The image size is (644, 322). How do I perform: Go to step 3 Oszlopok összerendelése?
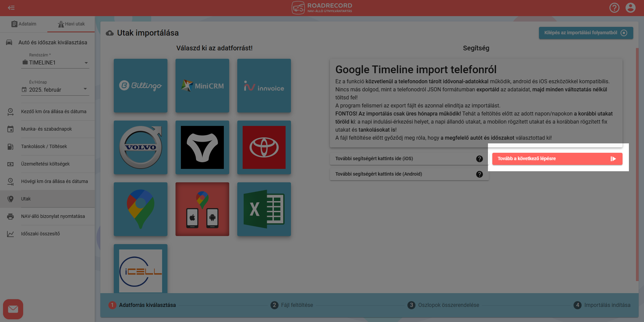pos(443,305)
